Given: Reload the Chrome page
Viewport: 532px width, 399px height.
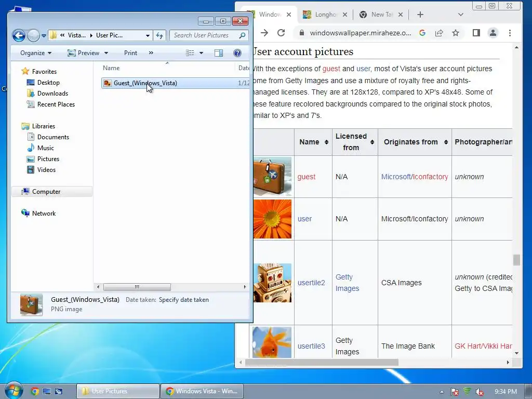Looking at the screenshot, I should (x=281, y=33).
